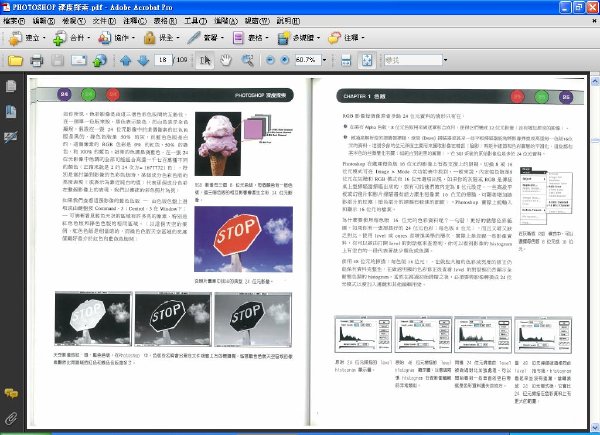Open the 視窗(W) Window menu
The height and width of the screenshot is (435, 600).
(x=257, y=21)
